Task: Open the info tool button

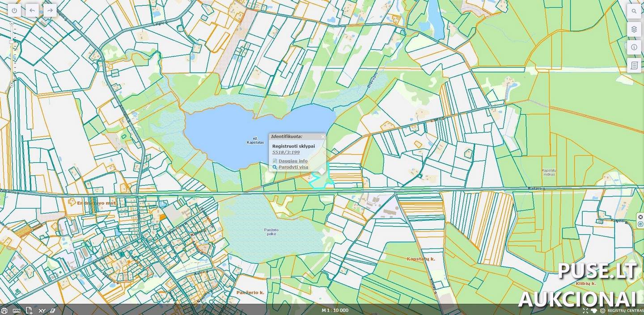Action: [x=634, y=47]
